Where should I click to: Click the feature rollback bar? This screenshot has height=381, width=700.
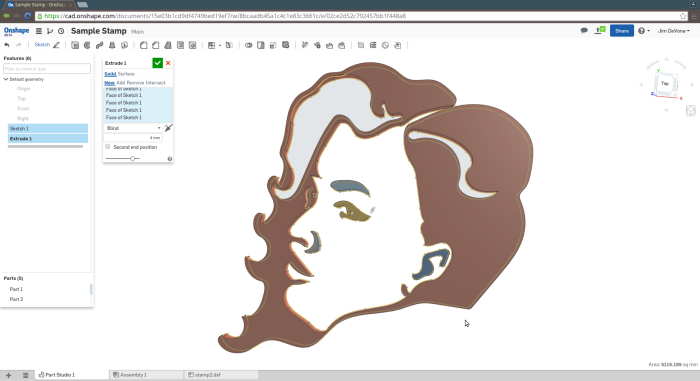pos(45,146)
